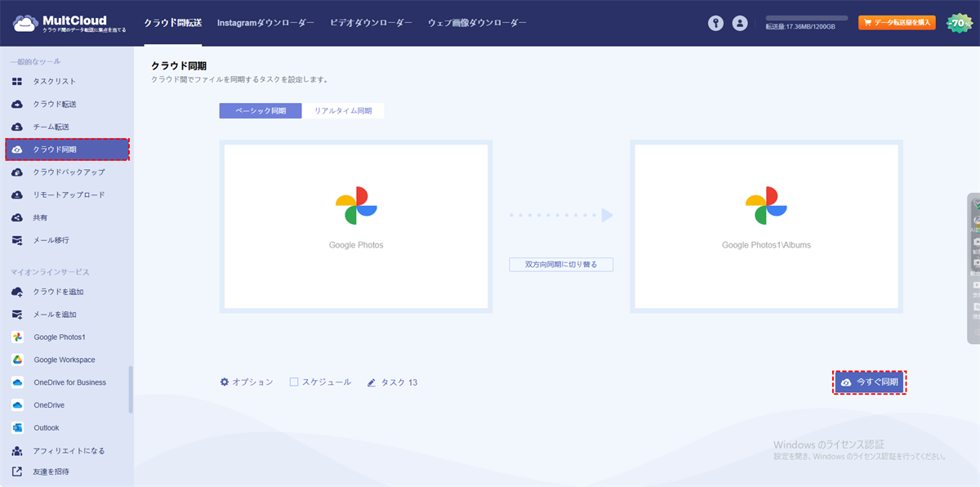Click the Google Workspace drive icon

(17, 360)
